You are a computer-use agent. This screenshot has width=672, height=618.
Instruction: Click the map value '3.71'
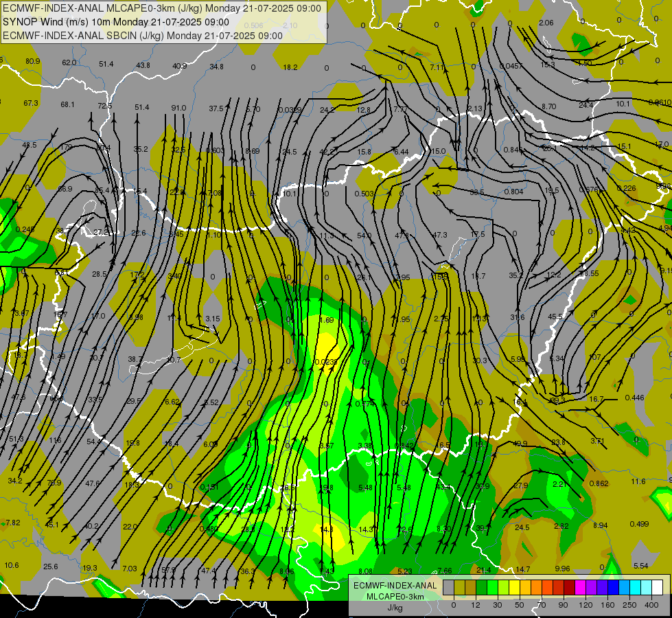pos(597,441)
